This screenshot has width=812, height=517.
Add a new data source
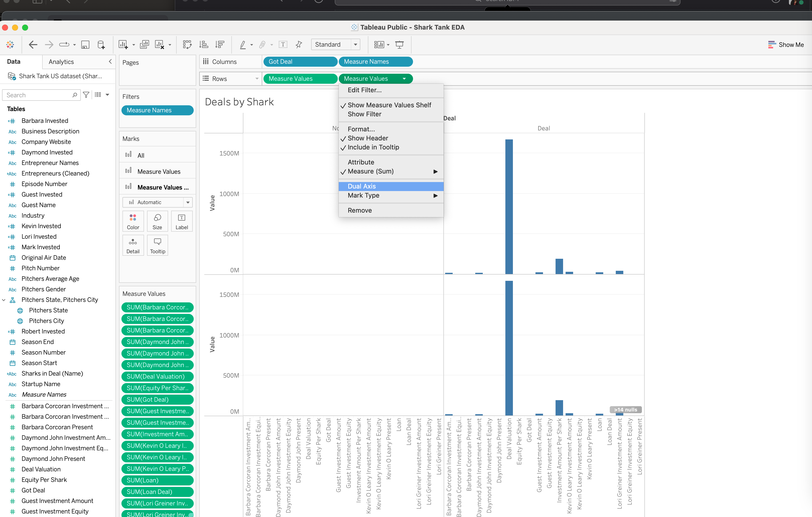coord(101,44)
